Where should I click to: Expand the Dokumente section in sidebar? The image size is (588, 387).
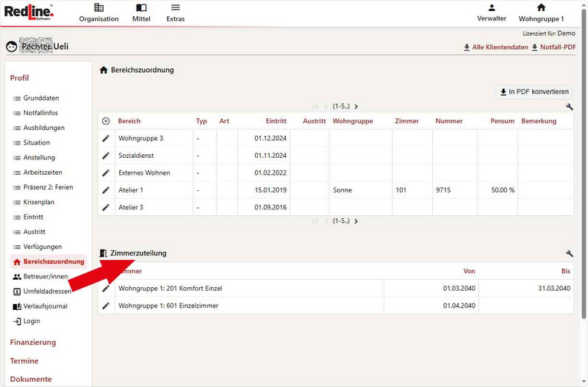coord(31,380)
